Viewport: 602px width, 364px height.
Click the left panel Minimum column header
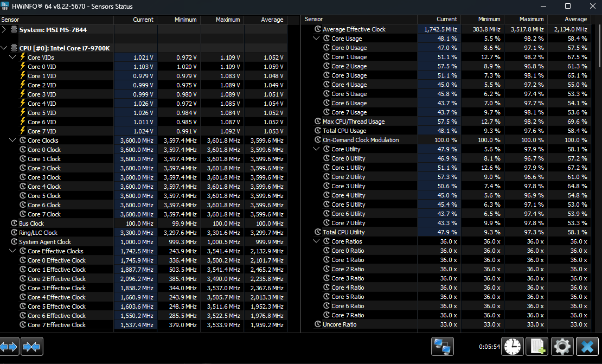179,20
